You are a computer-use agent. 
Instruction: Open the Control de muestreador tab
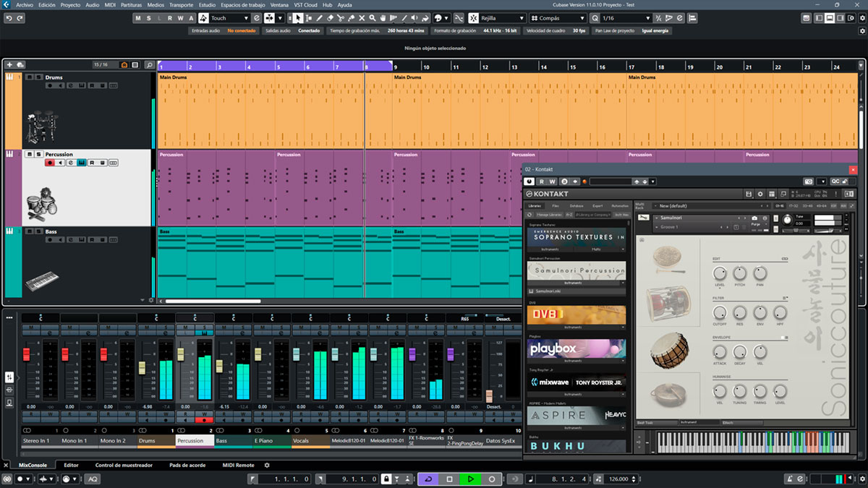[124, 465]
